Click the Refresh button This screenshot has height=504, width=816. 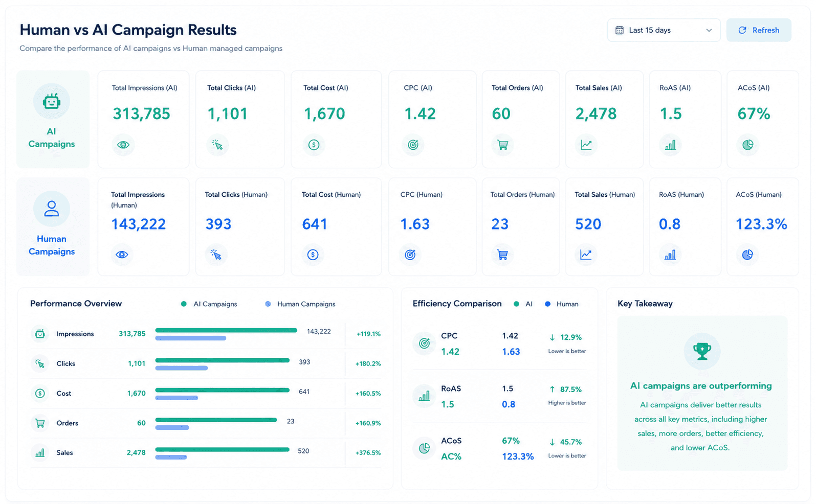coord(759,30)
